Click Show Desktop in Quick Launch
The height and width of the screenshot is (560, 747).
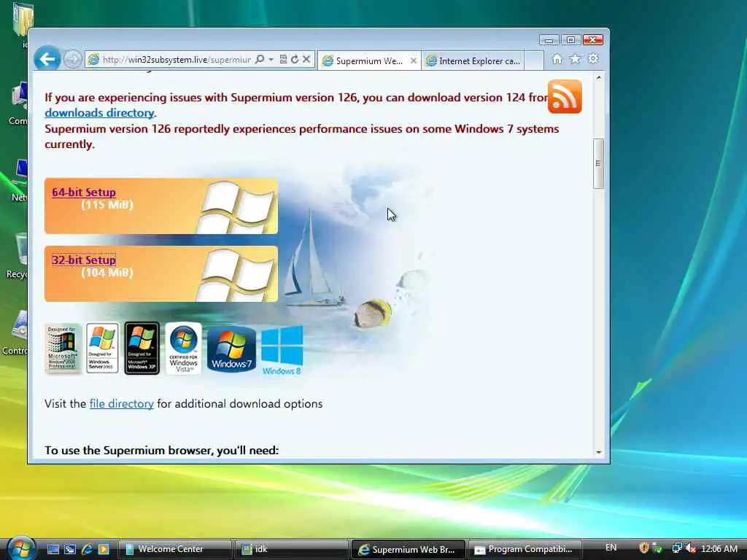click(53, 550)
